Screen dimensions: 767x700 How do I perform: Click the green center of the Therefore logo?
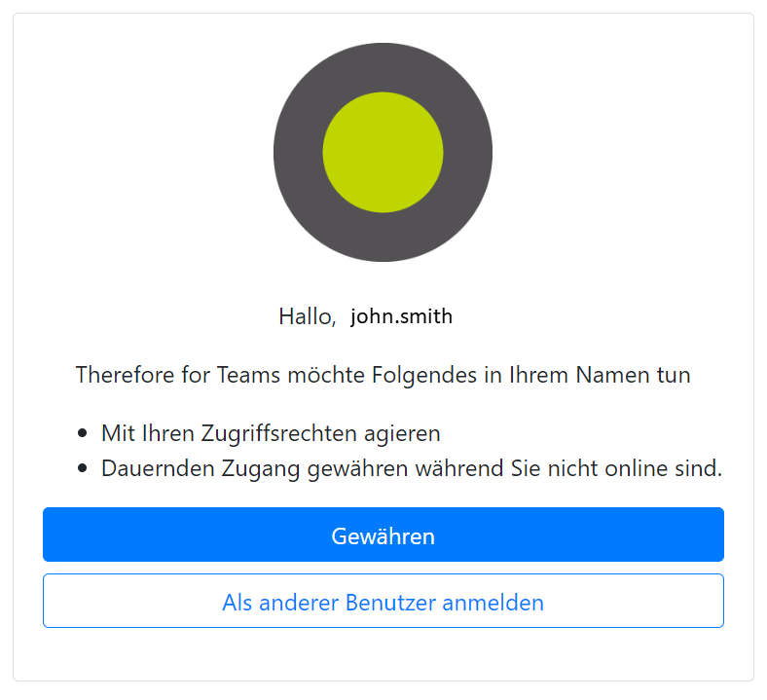pos(383,152)
